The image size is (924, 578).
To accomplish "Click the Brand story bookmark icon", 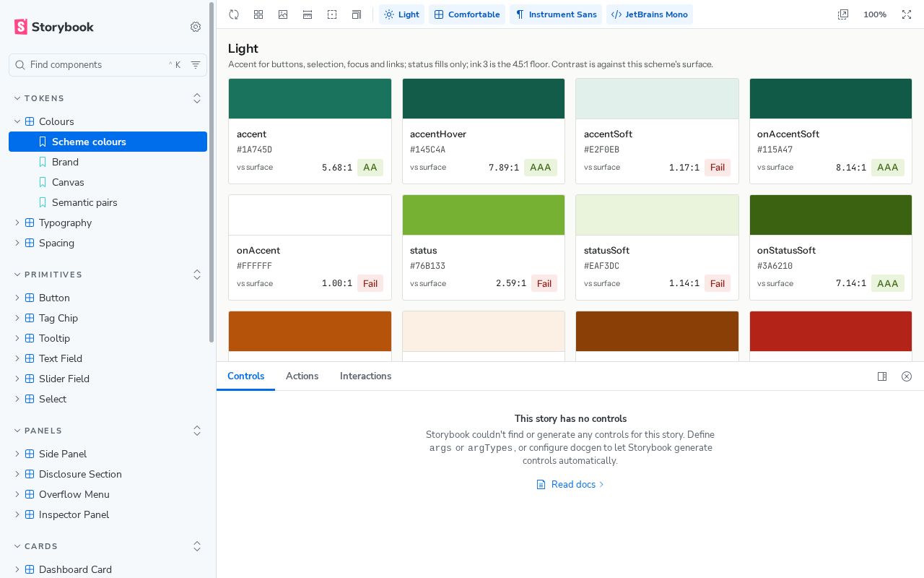I will pos(43,162).
